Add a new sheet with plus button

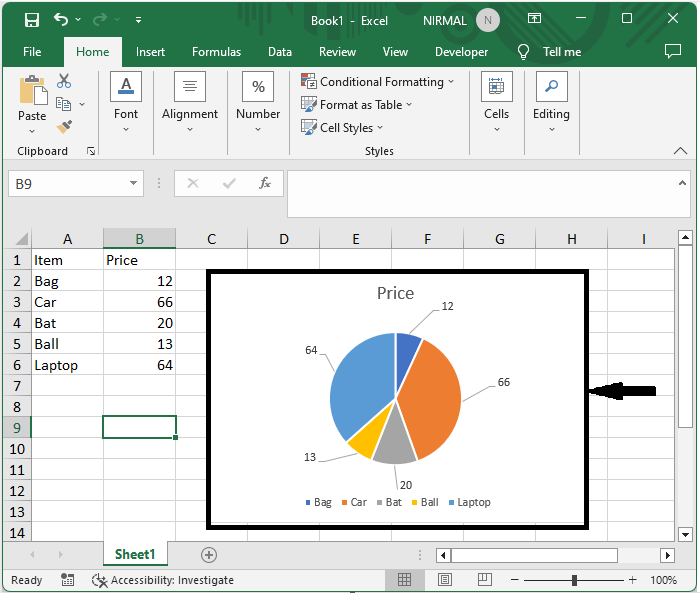pyautogui.click(x=209, y=555)
